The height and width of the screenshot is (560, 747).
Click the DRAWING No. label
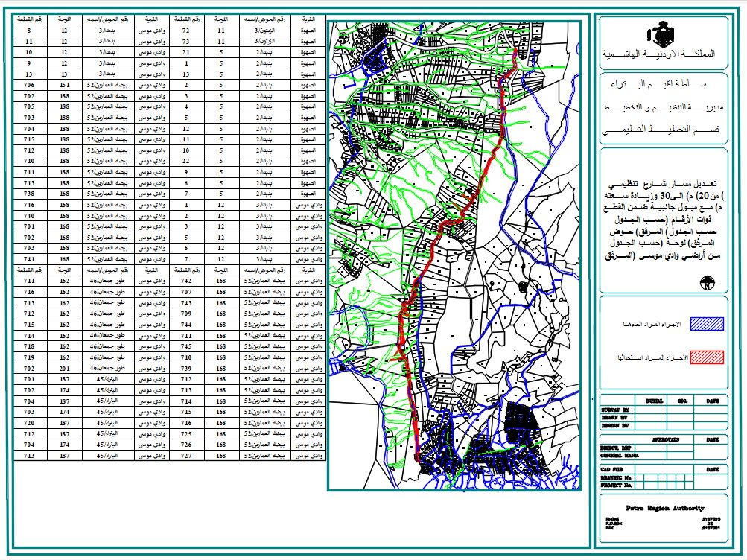coord(615,478)
